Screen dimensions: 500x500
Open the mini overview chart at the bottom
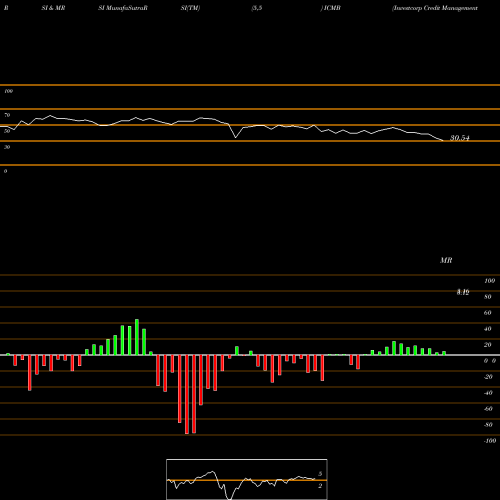click(247, 479)
